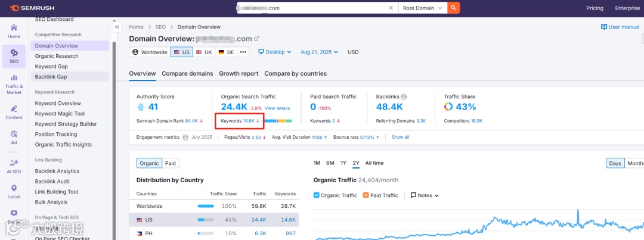644x240 pixels.
Task: Toggle the Paid Traffic checkbox
Action: [x=366, y=195]
